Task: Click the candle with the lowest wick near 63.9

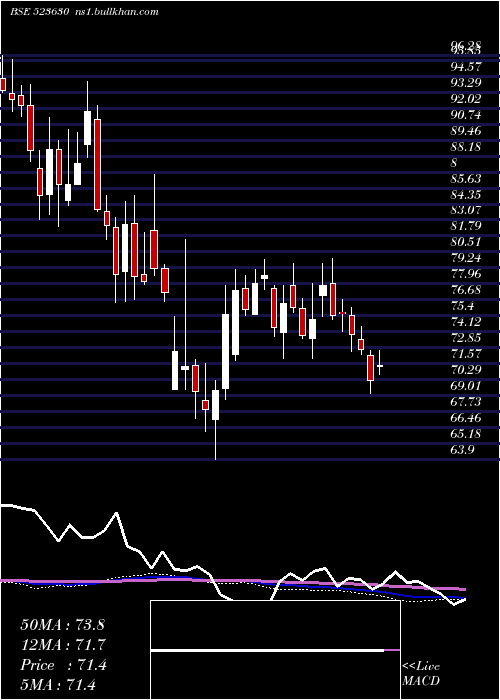Action: (216, 420)
